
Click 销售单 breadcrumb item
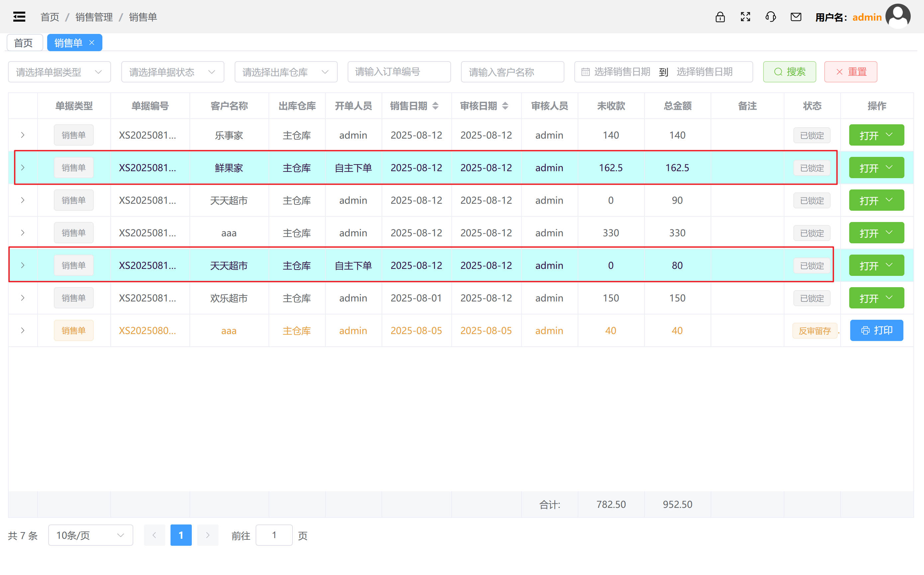coord(143,17)
